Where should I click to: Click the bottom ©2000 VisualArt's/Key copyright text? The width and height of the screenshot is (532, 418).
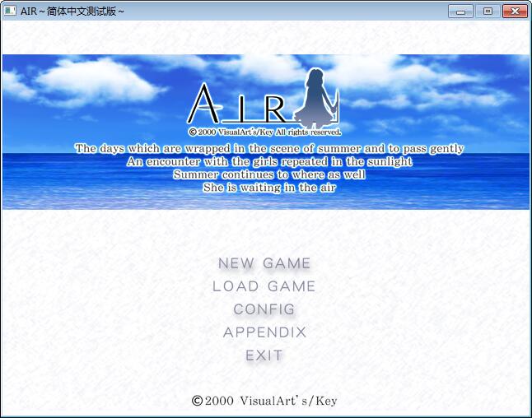[x=264, y=401]
